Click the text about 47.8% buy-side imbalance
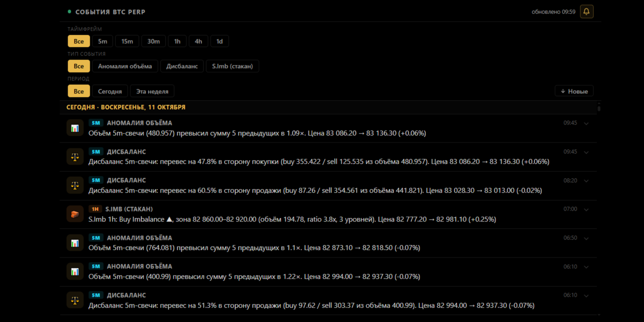 click(319, 161)
